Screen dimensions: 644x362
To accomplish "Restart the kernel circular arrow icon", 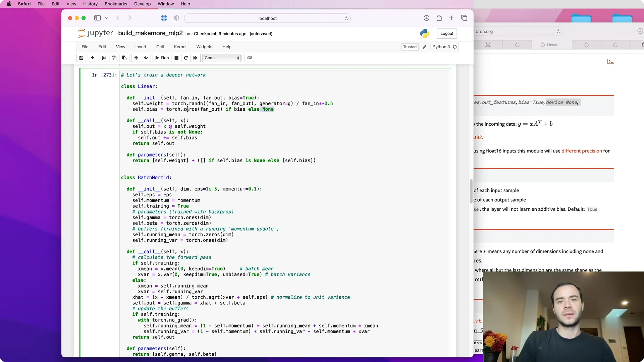I will [186, 58].
